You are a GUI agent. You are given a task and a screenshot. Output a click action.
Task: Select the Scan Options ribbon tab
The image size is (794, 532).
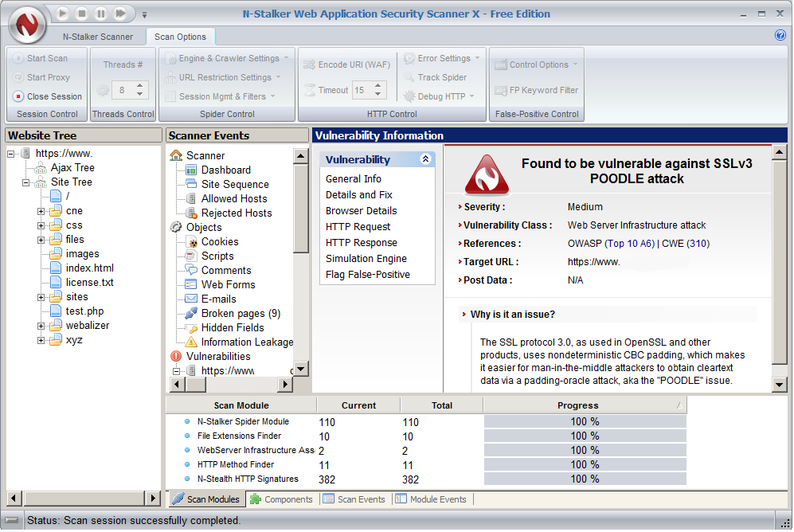(180, 37)
